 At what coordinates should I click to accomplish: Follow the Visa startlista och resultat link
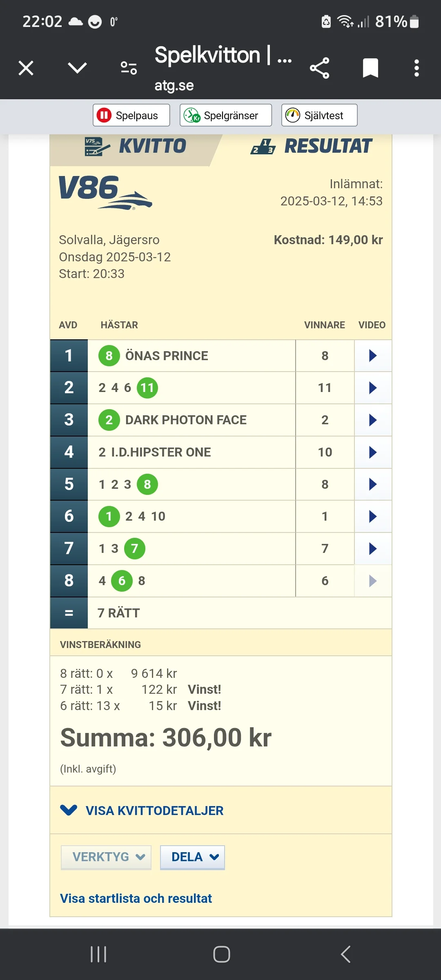click(136, 899)
